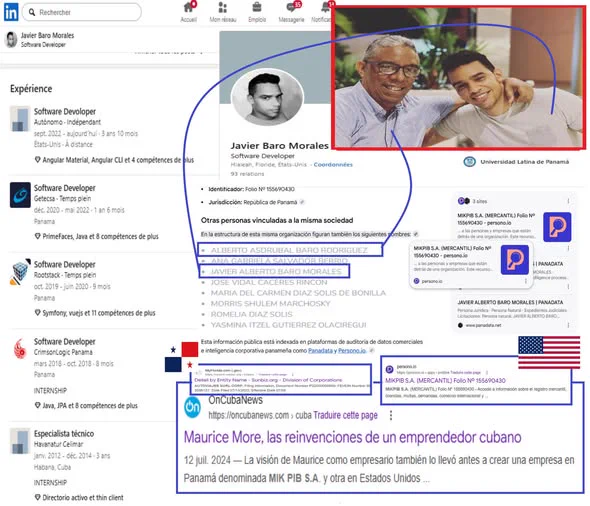Screen dimensions: 590x506
Task: Click Software Developer title at Getecsa
Action: 65,188
